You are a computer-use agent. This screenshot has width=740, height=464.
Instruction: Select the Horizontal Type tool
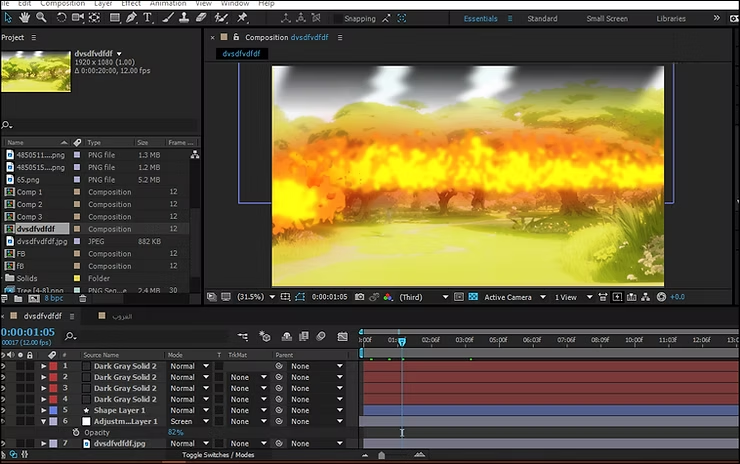(148, 18)
